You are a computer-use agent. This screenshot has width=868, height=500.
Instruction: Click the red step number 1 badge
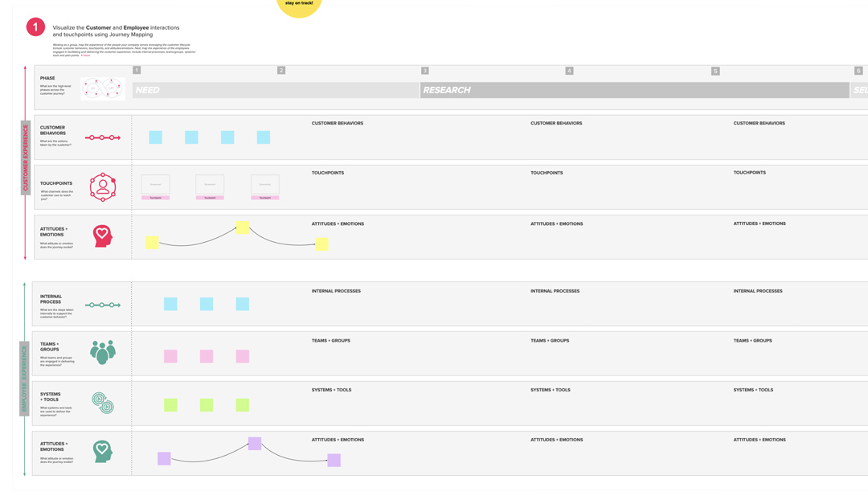coord(35,27)
